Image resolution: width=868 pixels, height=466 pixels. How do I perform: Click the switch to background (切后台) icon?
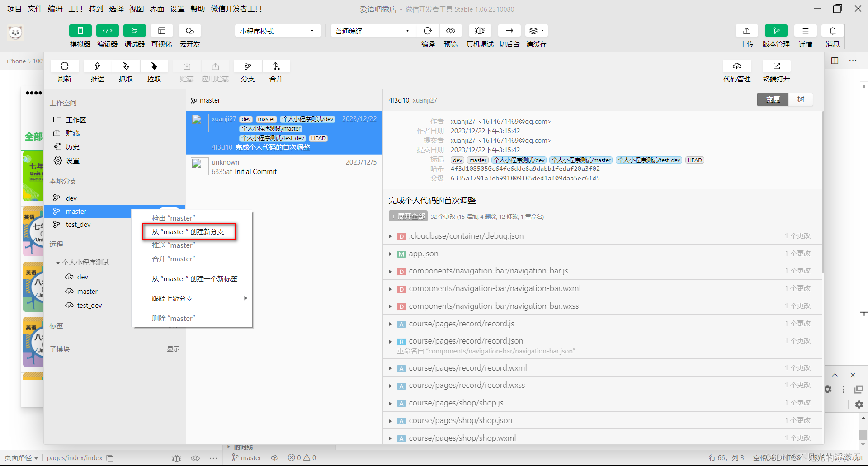coord(509,31)
